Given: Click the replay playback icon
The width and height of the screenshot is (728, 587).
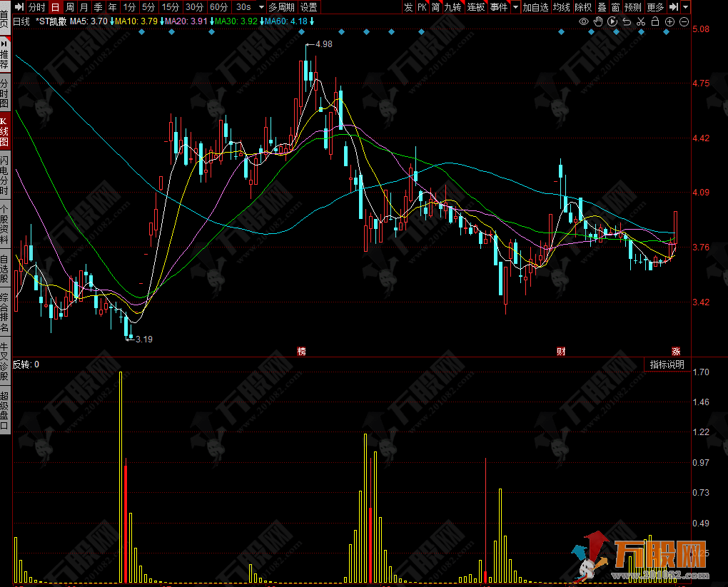Looking at the screenshot, I should (x=612, y=22).
